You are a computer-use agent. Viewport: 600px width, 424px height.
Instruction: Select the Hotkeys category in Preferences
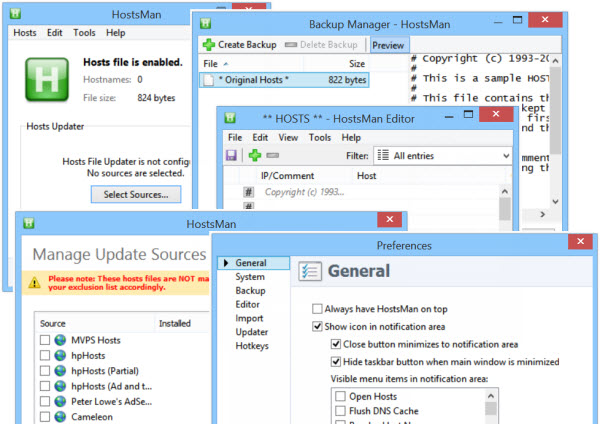pos(252,346)
